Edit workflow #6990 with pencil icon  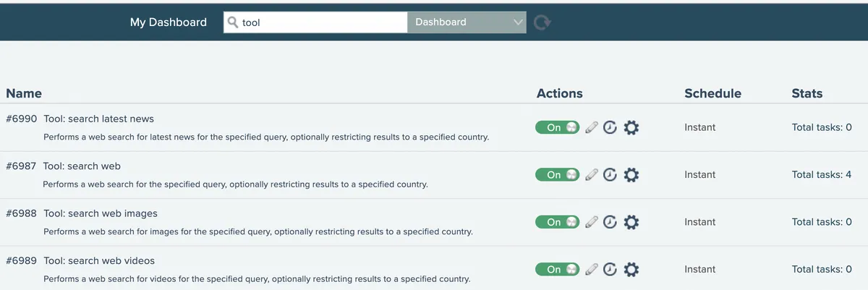592,127
